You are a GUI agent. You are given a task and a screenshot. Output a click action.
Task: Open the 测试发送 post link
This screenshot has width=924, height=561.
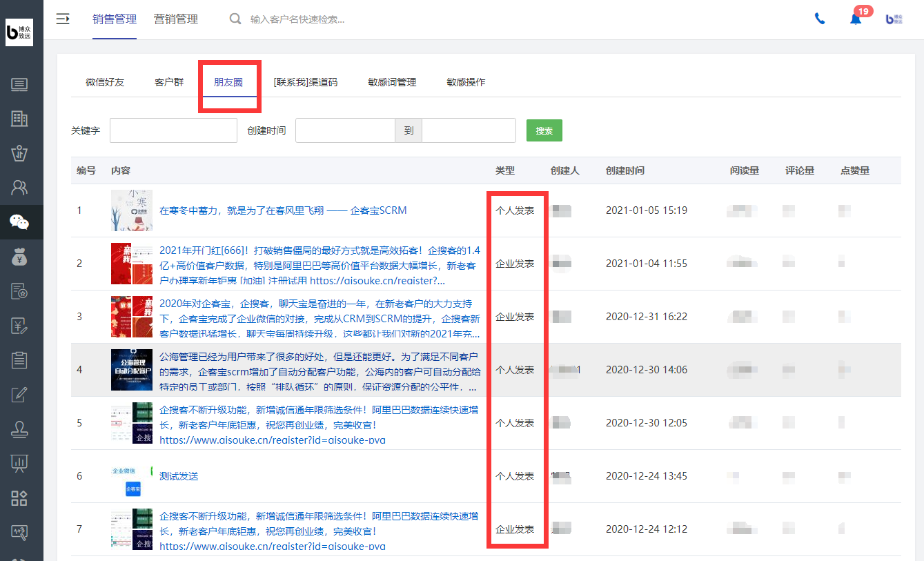[x=179, y=476]
